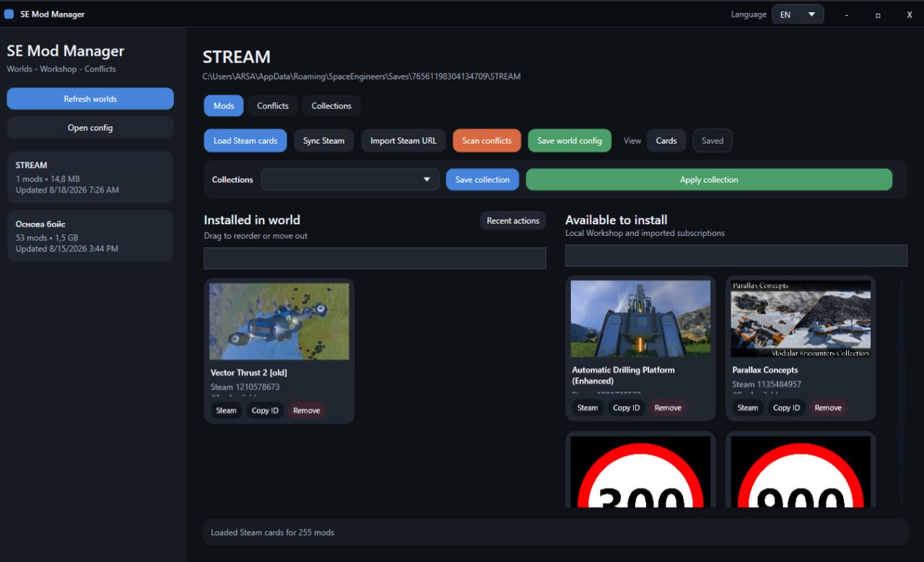Minimize the SE Mod Manager window
Viewport: 924px width, 562px height.
click(847, 14)
